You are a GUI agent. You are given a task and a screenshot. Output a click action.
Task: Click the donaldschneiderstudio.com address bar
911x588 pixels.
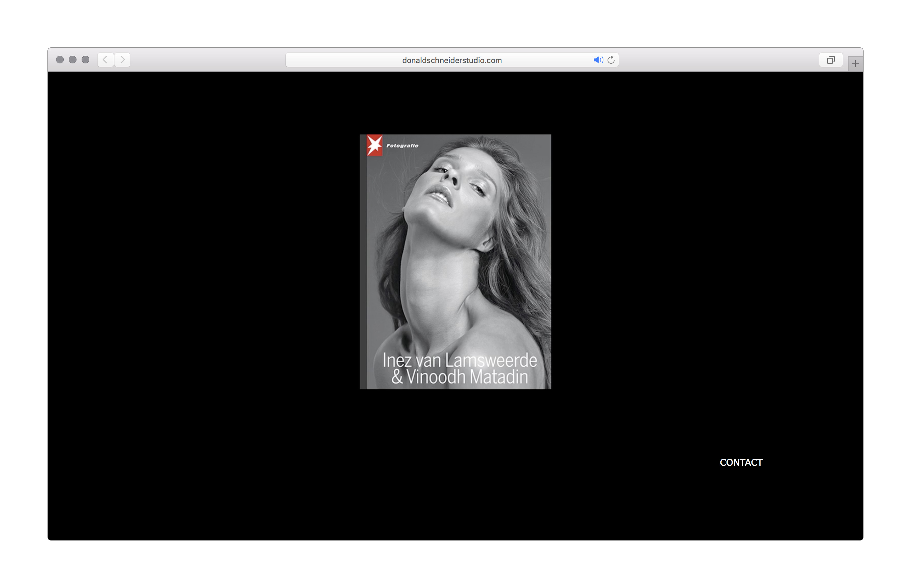[x=452, y=60]
